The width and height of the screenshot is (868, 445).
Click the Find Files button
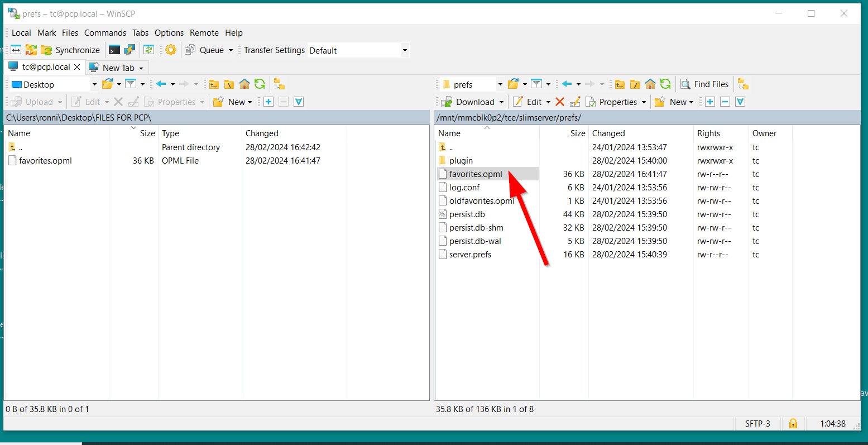pyautogui.click(x=705, y=84)
